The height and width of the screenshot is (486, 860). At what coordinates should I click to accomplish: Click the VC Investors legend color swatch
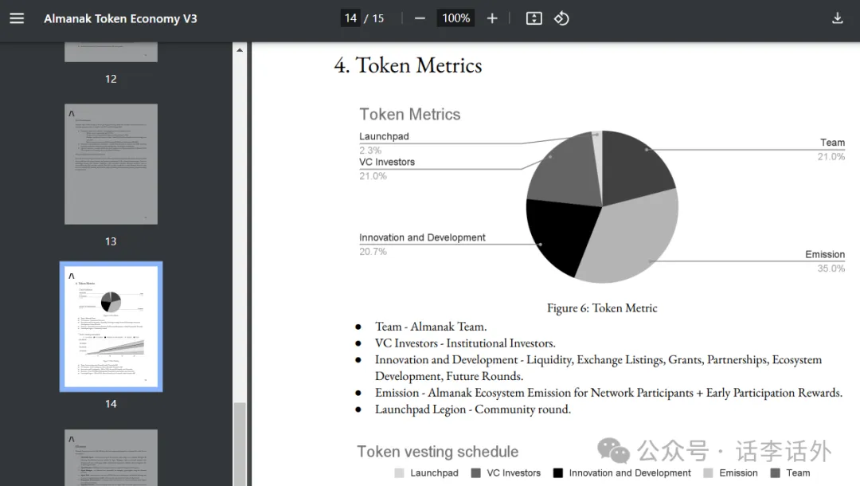pos(476,473)
